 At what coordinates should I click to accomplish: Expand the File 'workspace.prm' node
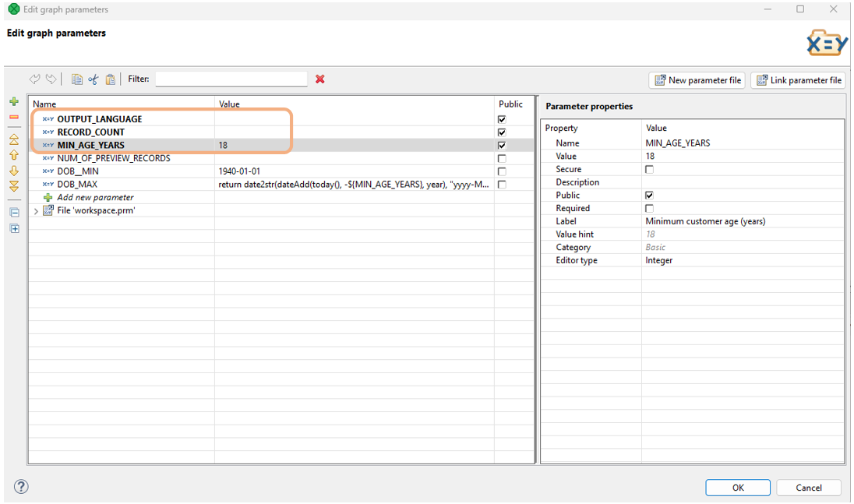click(36, 211)
